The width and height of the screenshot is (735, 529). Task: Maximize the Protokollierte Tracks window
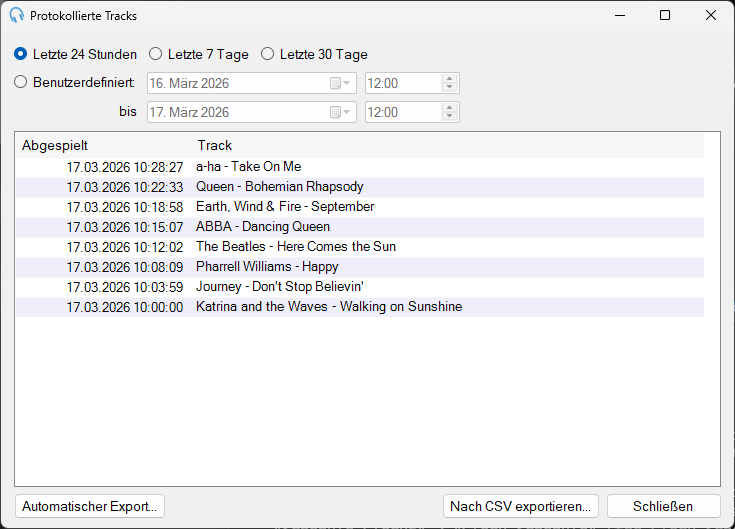[x=665, y=15]
